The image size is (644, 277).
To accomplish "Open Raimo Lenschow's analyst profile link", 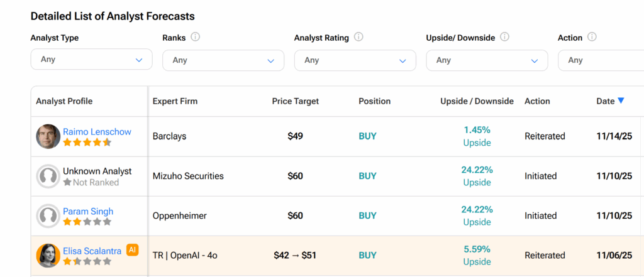I will pyautogui.click(x=97, y=132).
